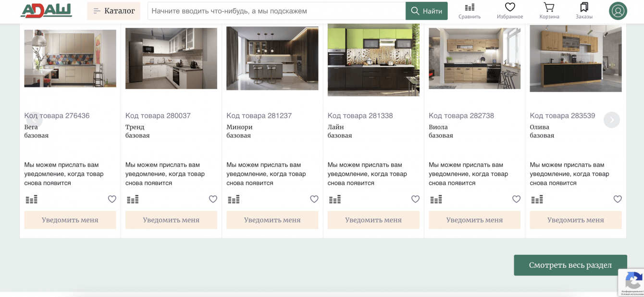Add Олива kitchen to comparison

coord(537,199)
